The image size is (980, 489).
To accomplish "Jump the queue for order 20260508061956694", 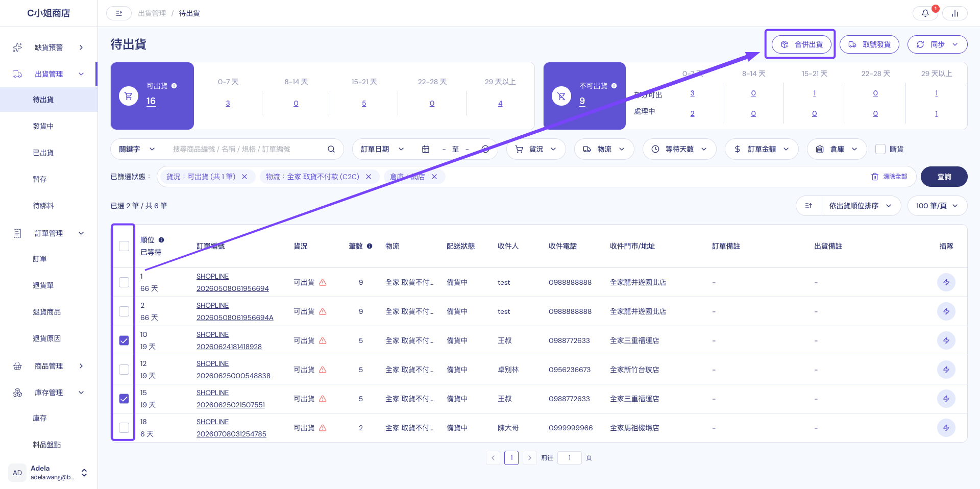I will 946,282.
